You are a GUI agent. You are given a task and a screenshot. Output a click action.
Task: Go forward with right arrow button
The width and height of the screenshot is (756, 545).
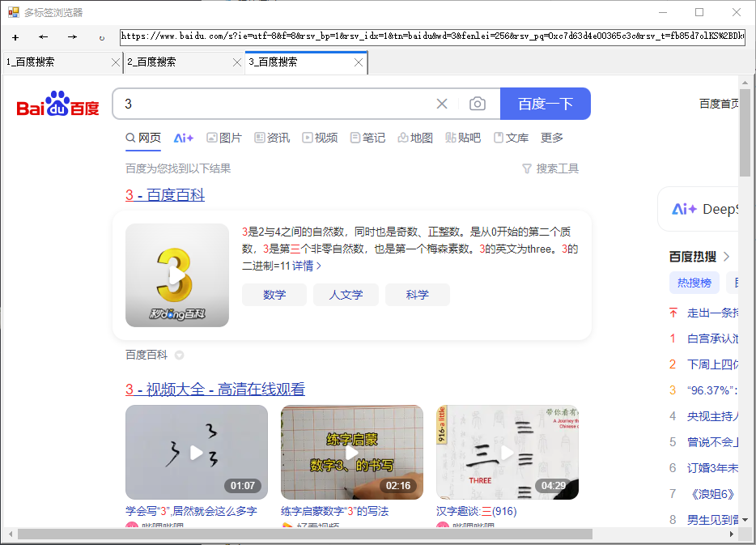pyautogui.click(x=72, y=37)
